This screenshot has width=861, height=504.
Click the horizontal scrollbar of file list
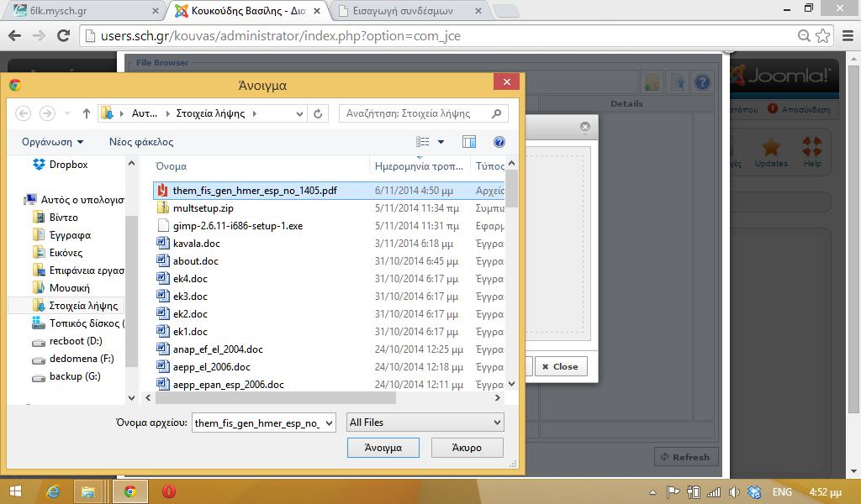(276, 398)
